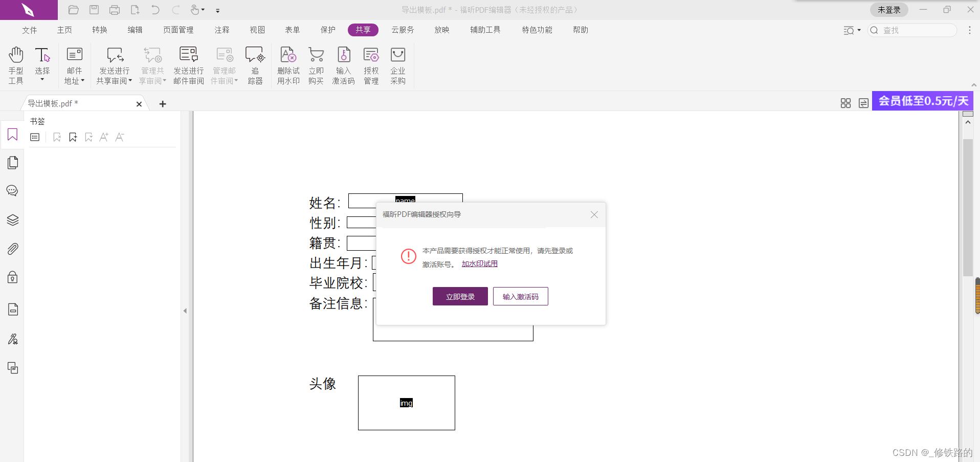Click the + to open a new tab

click(x=162, y=103)
